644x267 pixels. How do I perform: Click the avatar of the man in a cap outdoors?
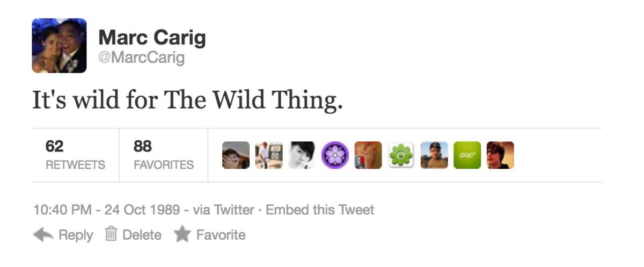coord(434,155)
